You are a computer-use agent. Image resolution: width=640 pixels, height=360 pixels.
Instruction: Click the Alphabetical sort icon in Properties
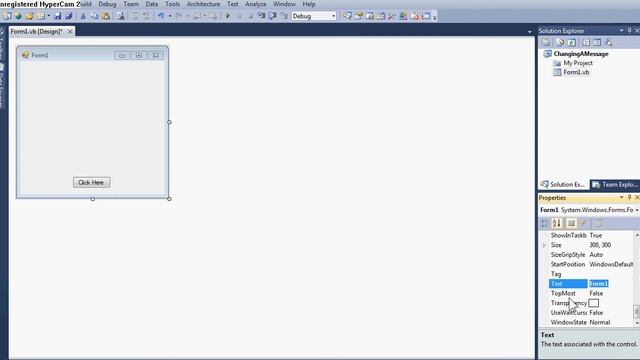pos(557,223)
